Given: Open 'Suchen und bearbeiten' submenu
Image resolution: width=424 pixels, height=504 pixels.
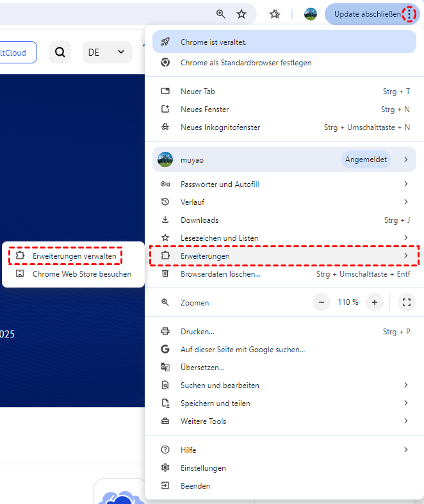Looking at the screenshot, I should (284, 385).
